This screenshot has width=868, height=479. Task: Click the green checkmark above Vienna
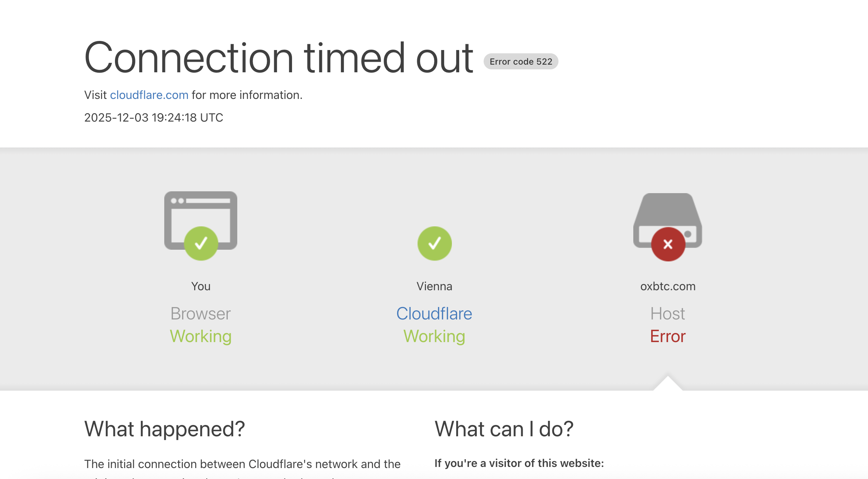pos(434,244)
